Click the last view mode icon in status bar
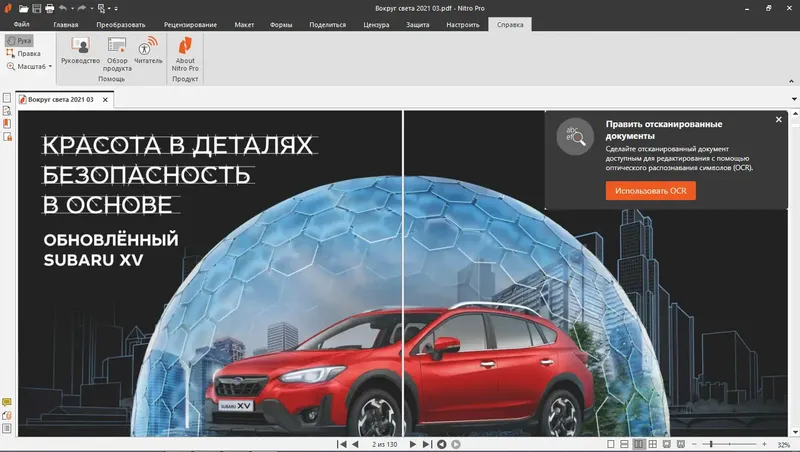This screenshot has width=800, height=452. pos(681,444)
